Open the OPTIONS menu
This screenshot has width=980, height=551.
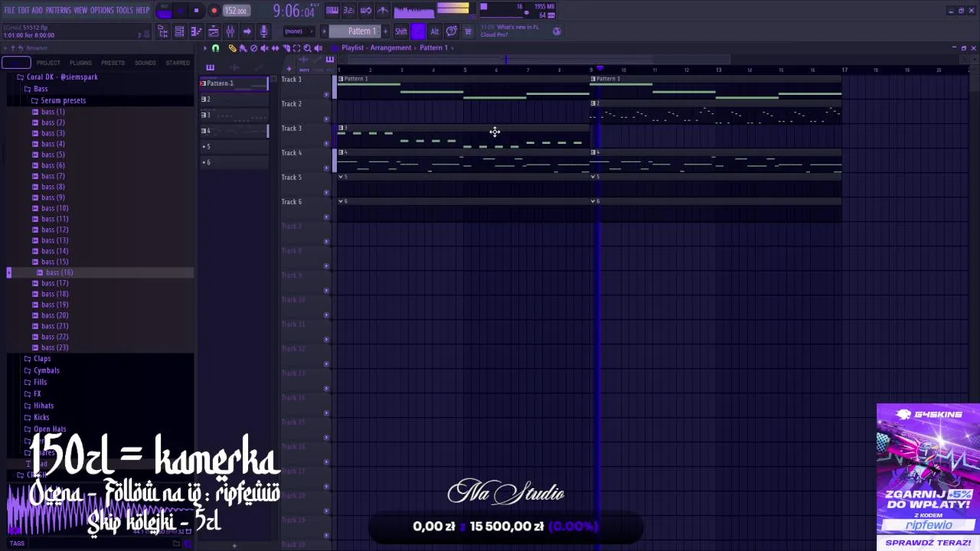point(102,10)
